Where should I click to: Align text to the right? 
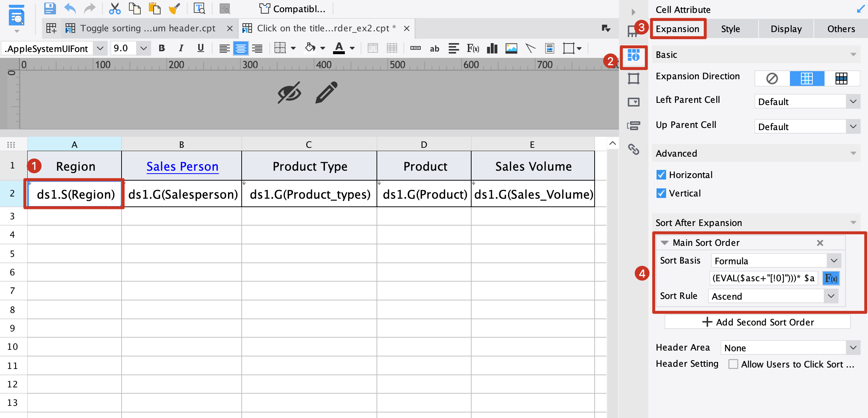point(257,48)
